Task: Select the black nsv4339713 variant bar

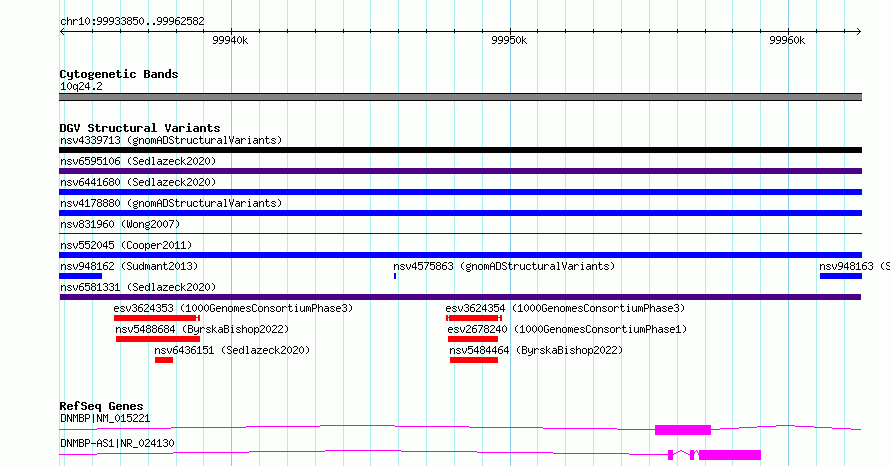Action: pos(460,150)
